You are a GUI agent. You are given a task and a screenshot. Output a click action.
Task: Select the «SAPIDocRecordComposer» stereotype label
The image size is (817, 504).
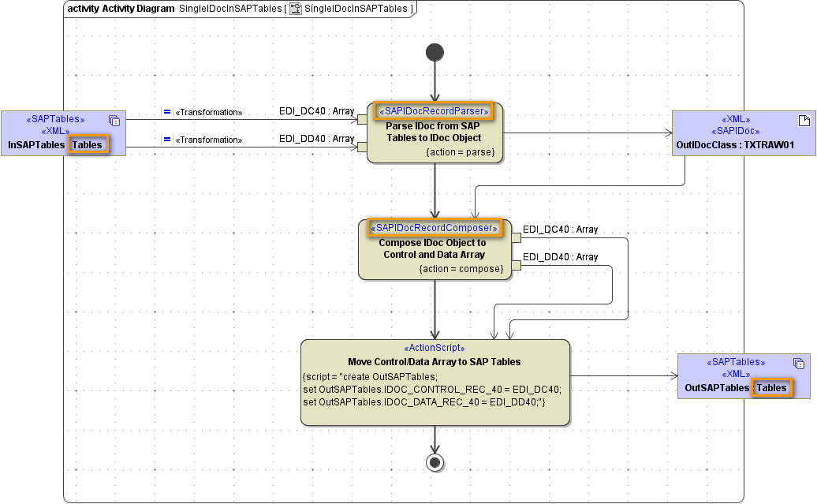pyautogui.click(x=434, y=228)
